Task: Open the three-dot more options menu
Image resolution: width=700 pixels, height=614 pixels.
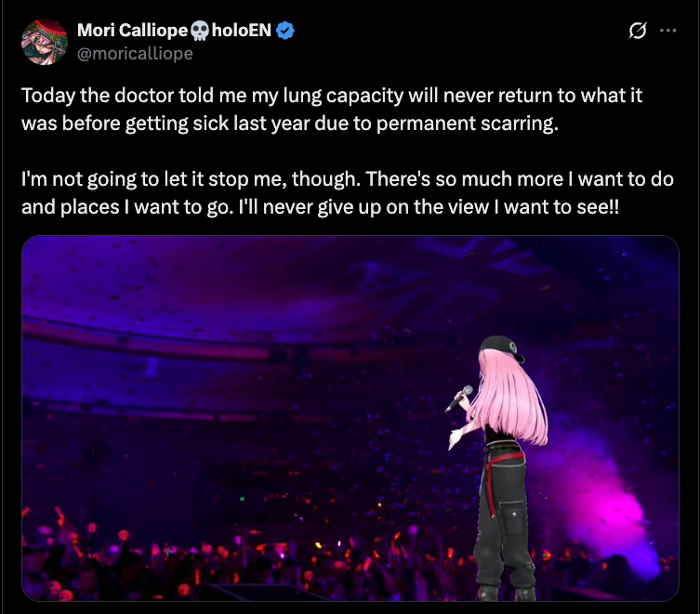Action: tap(667, 31)
